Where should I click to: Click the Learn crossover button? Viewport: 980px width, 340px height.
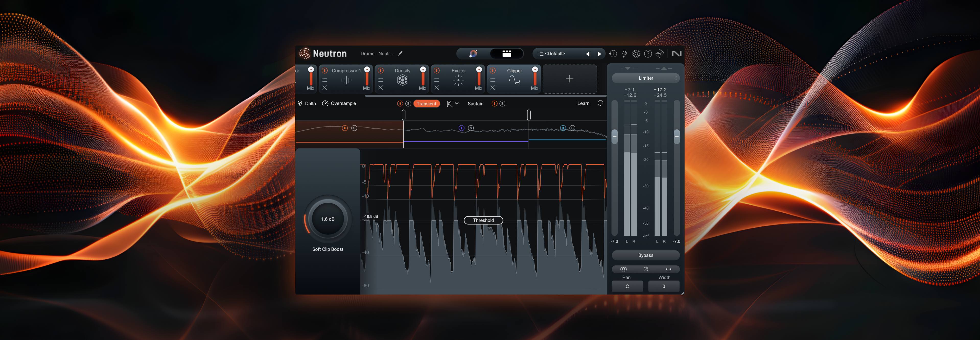583,103
